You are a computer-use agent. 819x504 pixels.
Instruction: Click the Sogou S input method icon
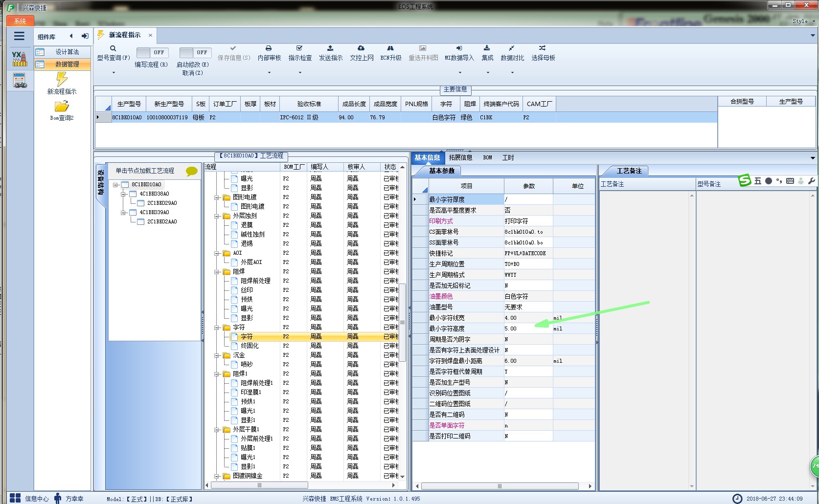[744, 180]
